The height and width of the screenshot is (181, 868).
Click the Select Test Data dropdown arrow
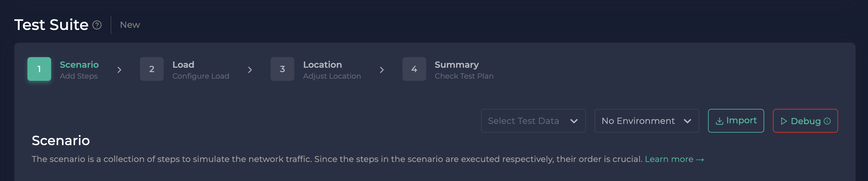click(574, 121)
